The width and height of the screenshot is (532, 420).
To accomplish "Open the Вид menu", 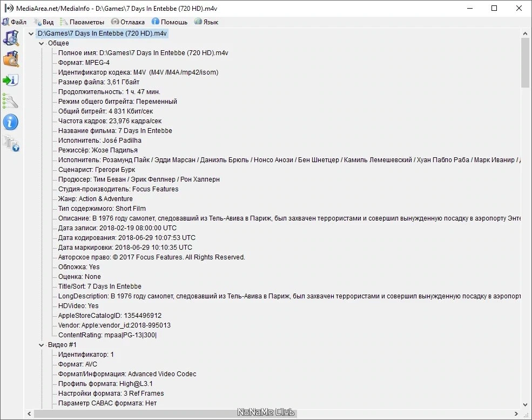I will [x=44, y=22].
